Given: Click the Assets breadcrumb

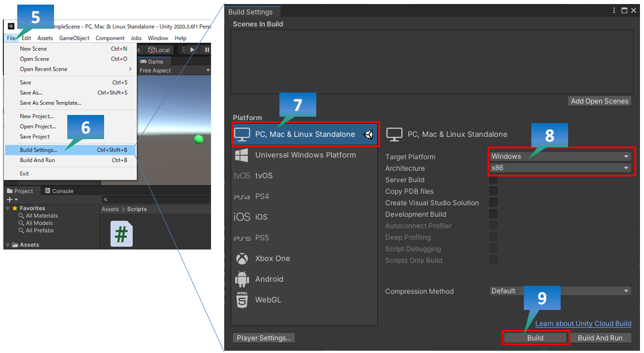Looking at the screenshot, I should coord(110,209).
